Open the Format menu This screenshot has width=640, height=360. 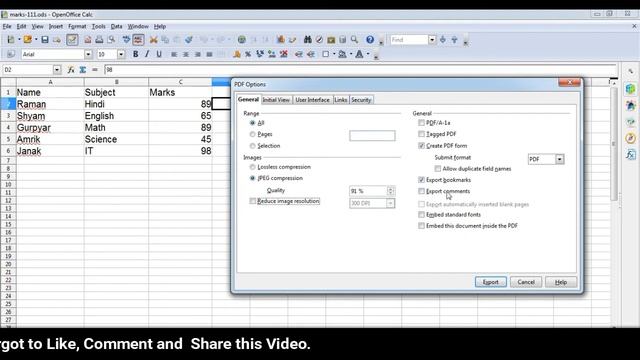pos(77,27)
